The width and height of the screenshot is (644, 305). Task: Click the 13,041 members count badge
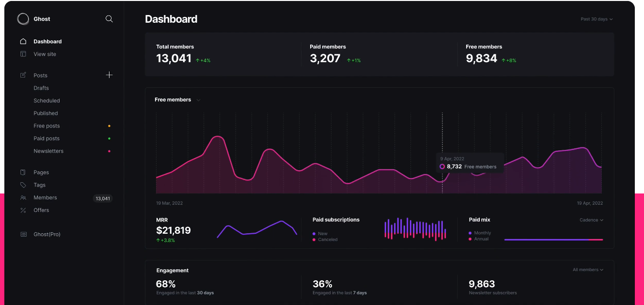103,198
